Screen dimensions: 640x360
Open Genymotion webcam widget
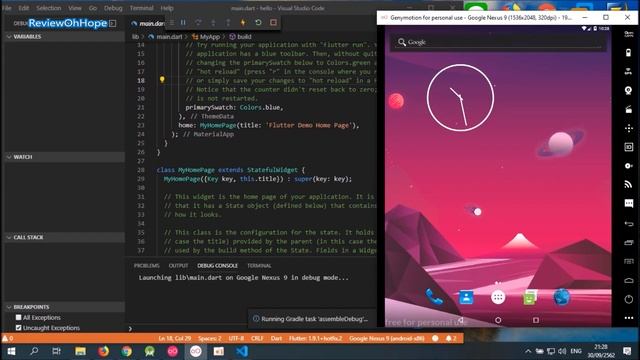(x=629, y=90)
